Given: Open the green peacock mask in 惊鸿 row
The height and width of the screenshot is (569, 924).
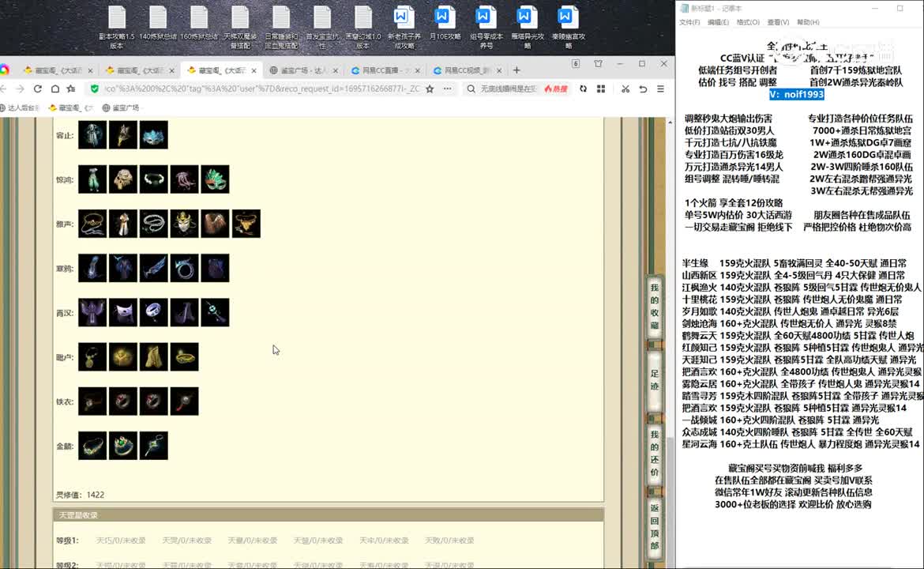Looking at the screenshot, I should [215, 179].
